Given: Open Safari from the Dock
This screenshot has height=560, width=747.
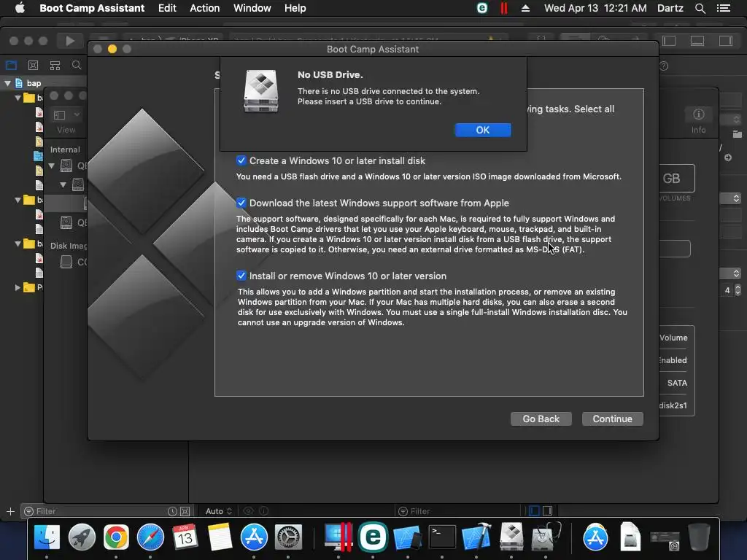Looking at the screenshot, I should 150,537.
